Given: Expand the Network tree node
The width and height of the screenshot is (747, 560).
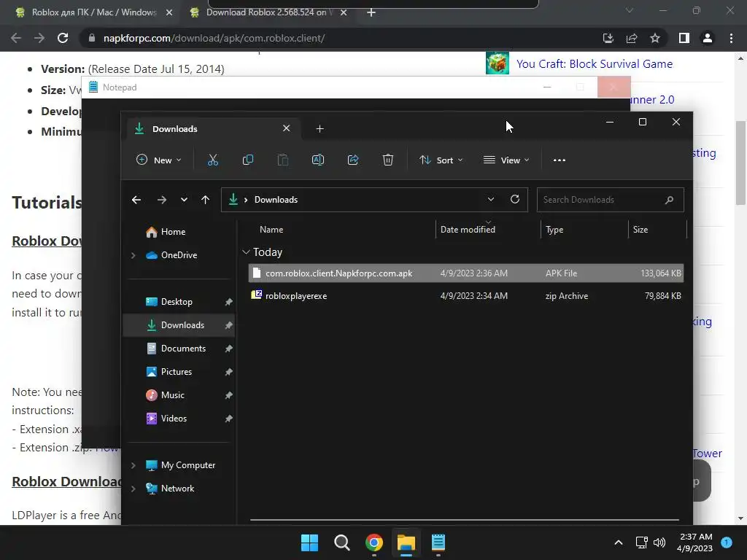Looking at the screenshot, I should click(x=133, y=489).
